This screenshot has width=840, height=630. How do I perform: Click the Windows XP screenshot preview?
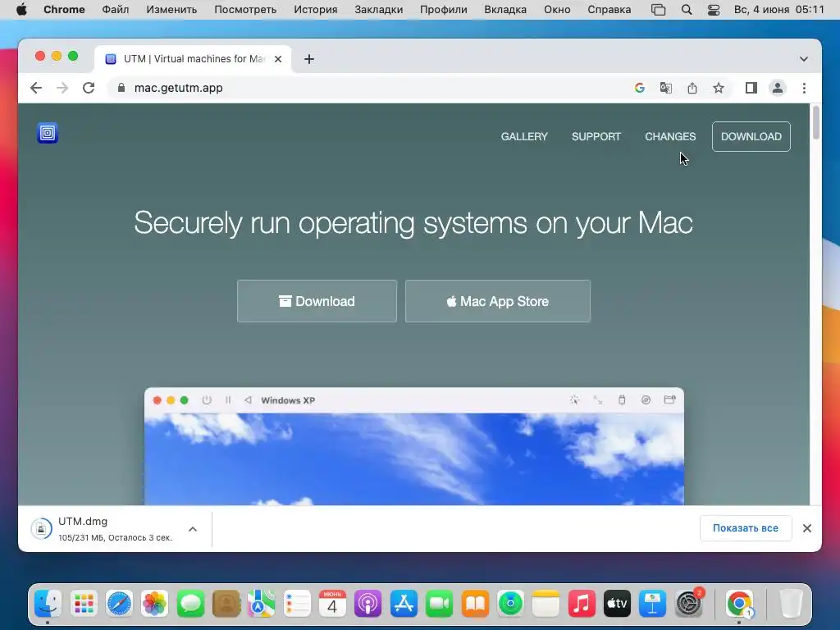point(414,446)
